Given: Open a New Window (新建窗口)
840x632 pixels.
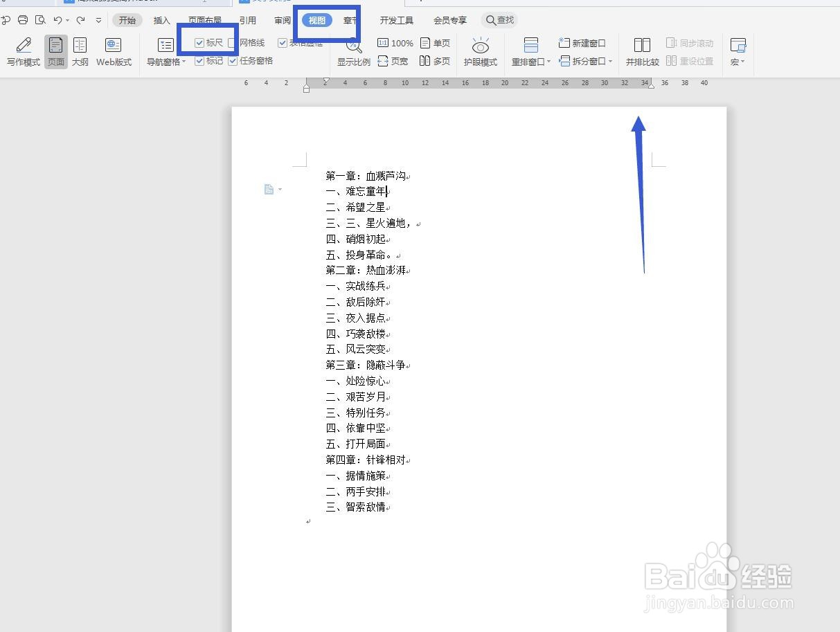Looking at the screenshot, I should (x=582, y=43).
